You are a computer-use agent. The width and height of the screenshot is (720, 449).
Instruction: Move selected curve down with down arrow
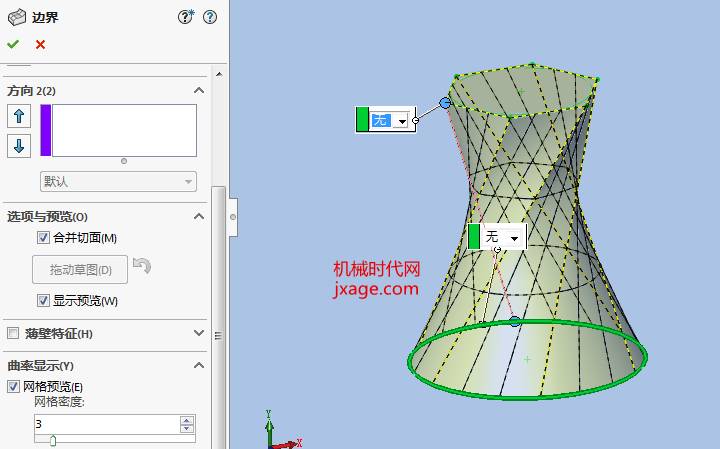coord(19,146)
